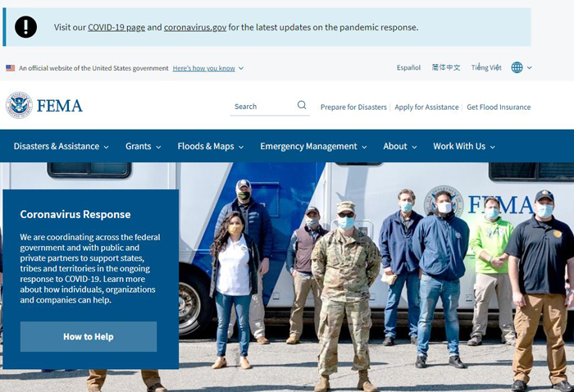Expand the About chevron arrow
This screenshot has height=392, width=574.
coord(414,147)
